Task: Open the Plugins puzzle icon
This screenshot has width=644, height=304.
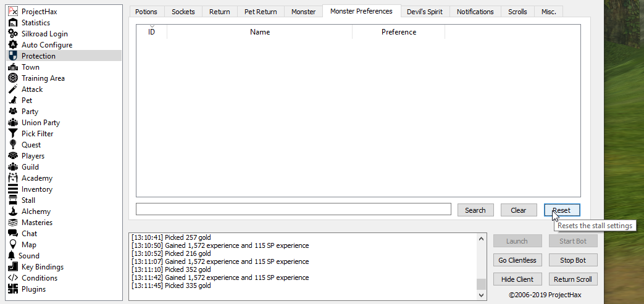Action: pos(12,289)
